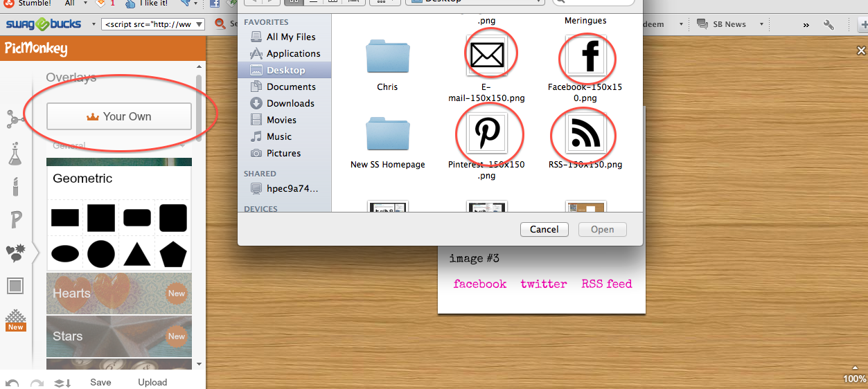The width and height of the screenshot is (868, 389).
Task: Click the RSS feed text on canvas
Action: coord(607,284)
